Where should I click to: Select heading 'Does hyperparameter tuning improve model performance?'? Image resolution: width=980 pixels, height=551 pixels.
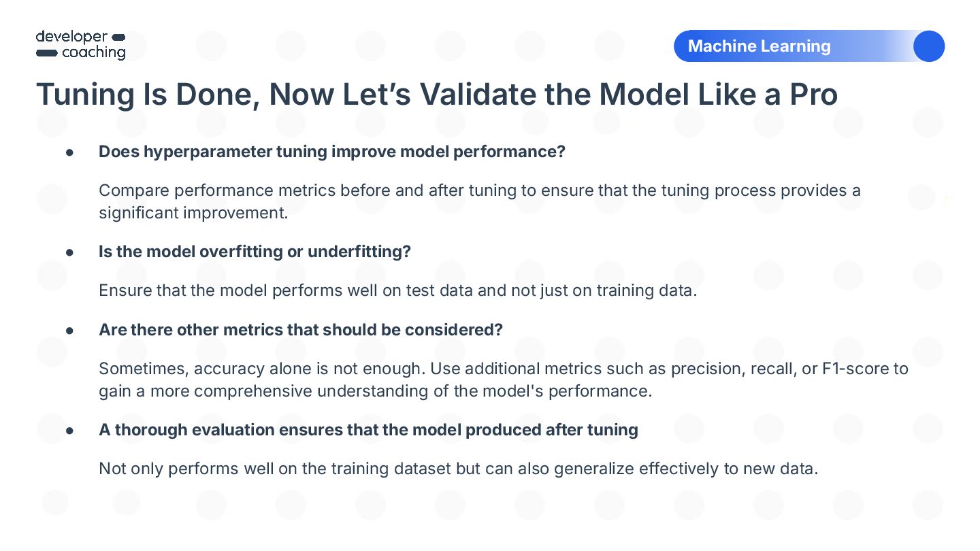coord(332,152)
